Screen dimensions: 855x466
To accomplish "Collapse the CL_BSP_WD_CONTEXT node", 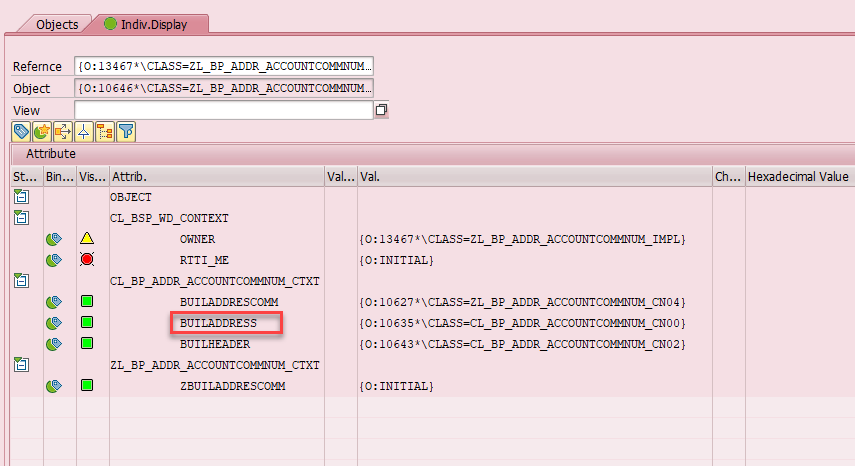I will point(21,218).
